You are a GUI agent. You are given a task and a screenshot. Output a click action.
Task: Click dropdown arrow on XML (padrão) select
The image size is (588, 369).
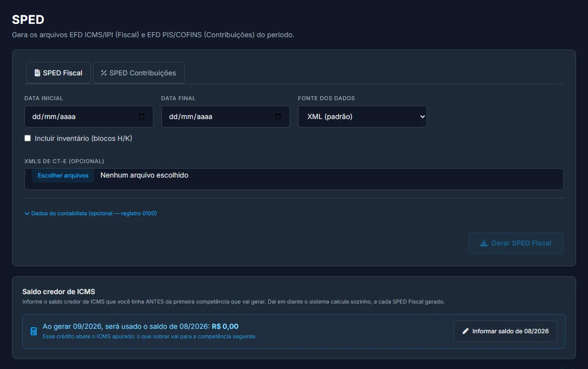tap(422, 117)
